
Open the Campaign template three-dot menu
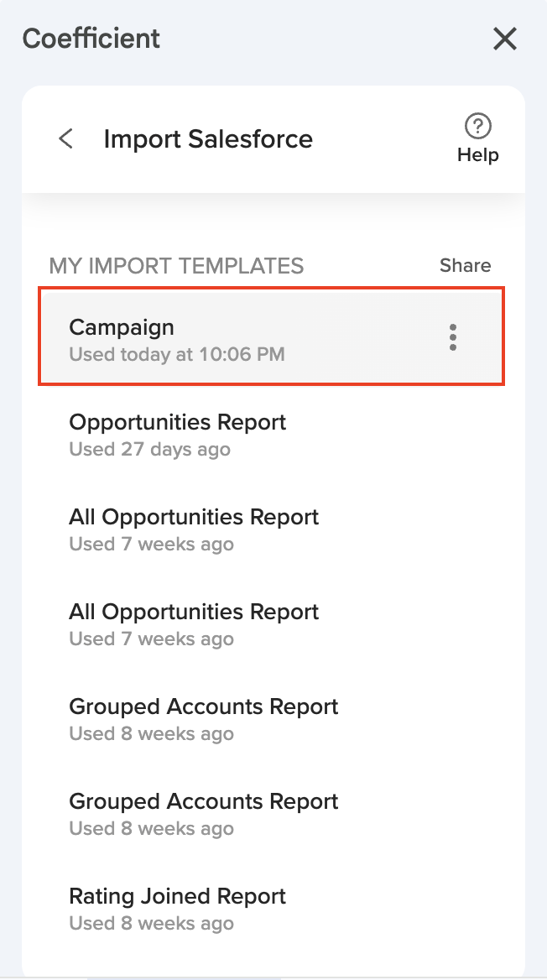[x=453, y=337]
